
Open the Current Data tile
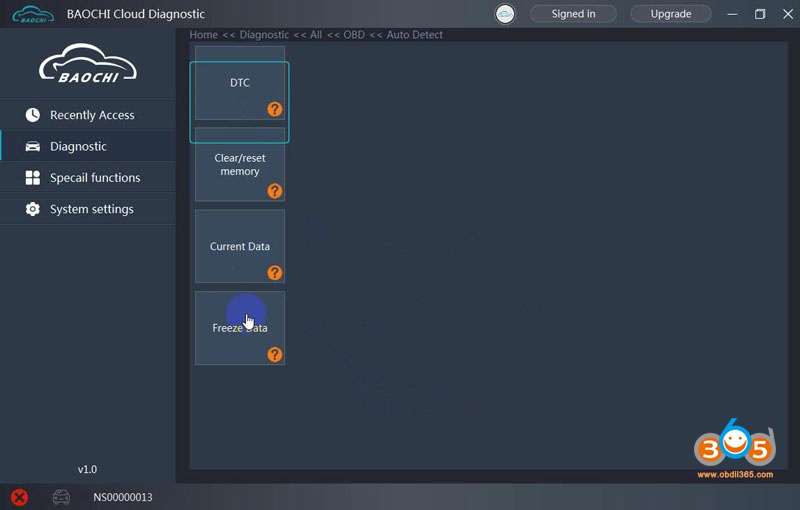point(240,246)
